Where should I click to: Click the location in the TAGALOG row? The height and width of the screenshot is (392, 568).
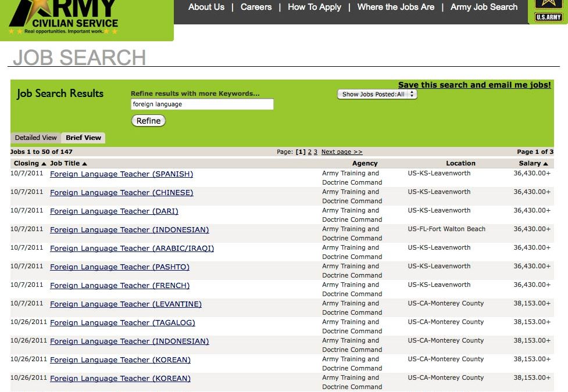(x=445, y=322)
